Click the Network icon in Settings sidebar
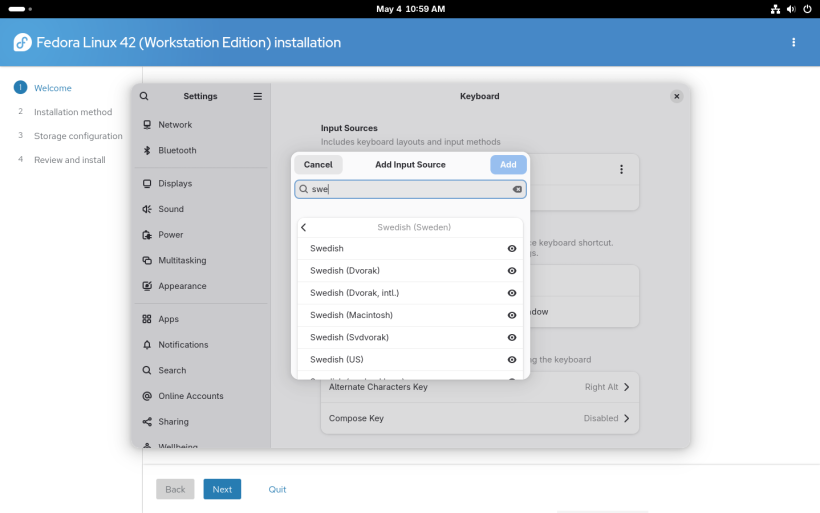Screen dimensions: 820x513 click(x=147, y=124)
